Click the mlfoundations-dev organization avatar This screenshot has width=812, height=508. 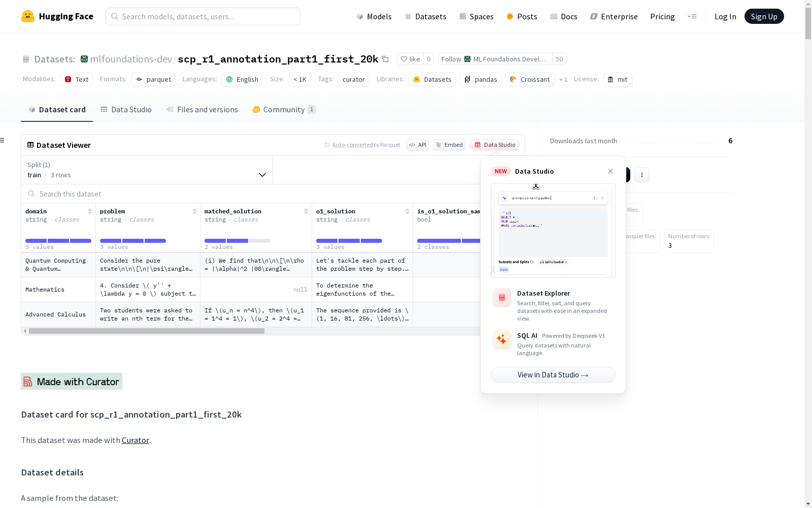(x=84, y=59)
